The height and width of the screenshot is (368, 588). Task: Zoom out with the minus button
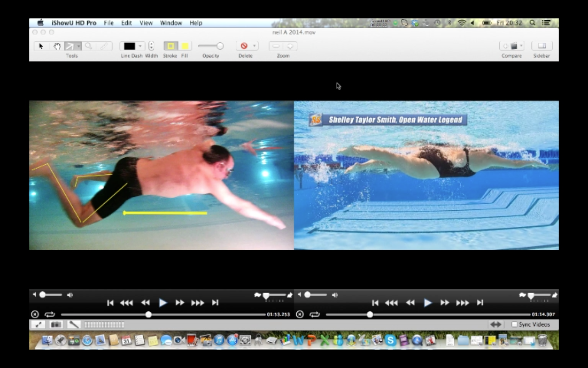[x=276, y=46]
